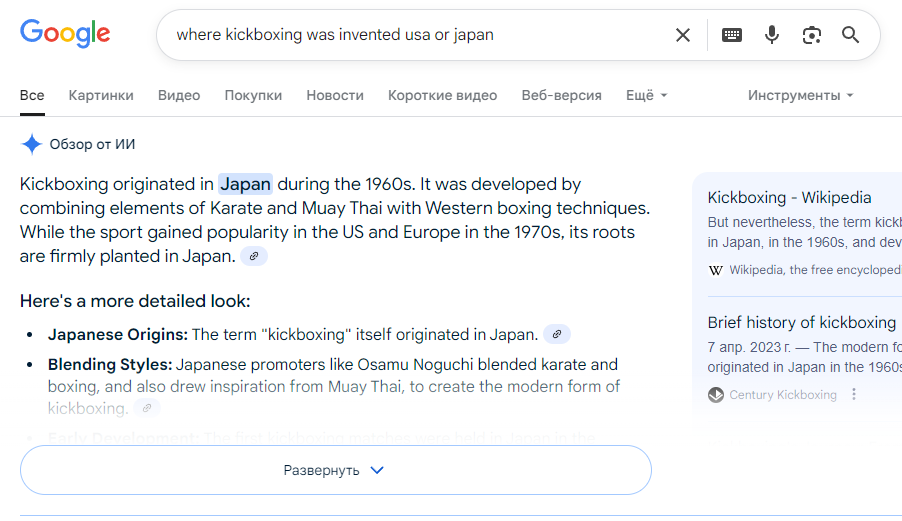Go to Google home via logo

[x=65, y=33]
